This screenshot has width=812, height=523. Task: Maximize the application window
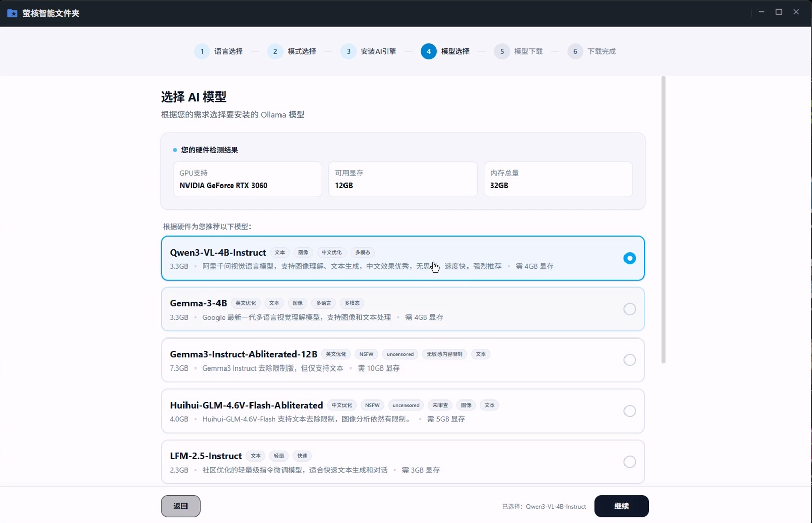coord(778,12)
